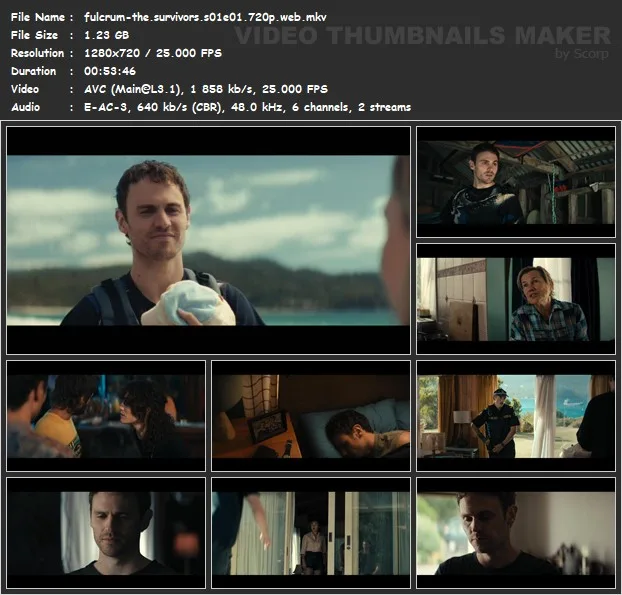
Task: Click the Audio label
Action: [25, 107]
